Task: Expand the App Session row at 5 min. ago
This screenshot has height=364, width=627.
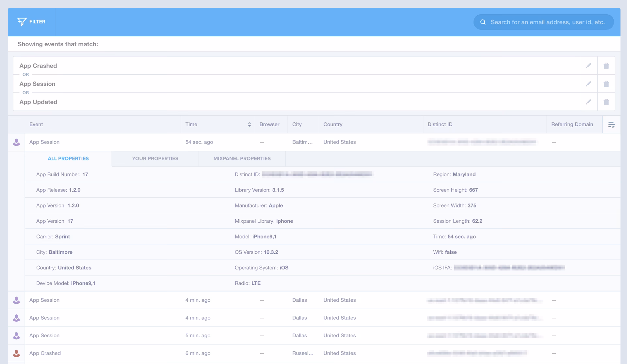Action: click(x=313, y=336)
